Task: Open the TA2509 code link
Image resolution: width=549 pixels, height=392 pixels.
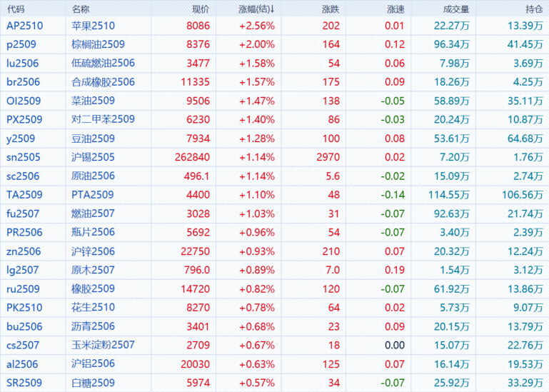Action: [x=24, y=195]
